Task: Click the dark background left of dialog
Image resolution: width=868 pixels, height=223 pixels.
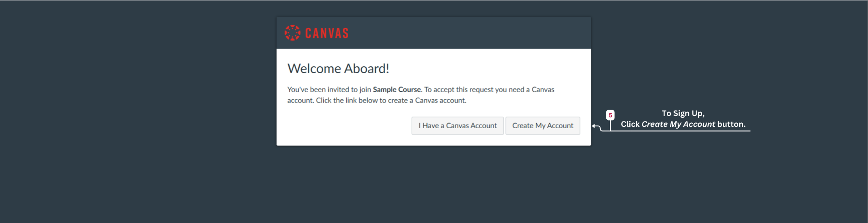Action: pyautogui.click(x=136, y=90)
